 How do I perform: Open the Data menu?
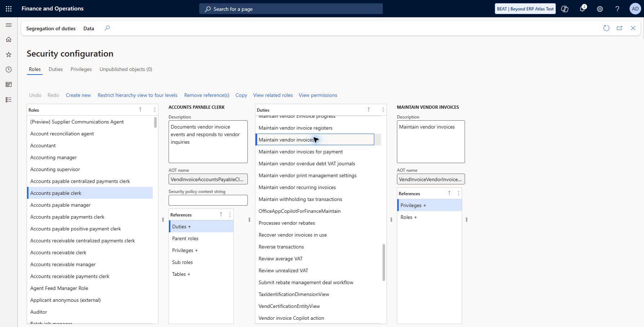(x=89, y=28)
